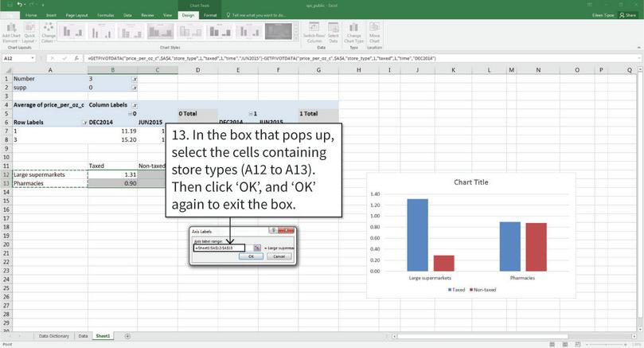The width and height of the screenshot is (644, 348).
Task: Open Quick Layout gallery
Action: pos(29,33)
